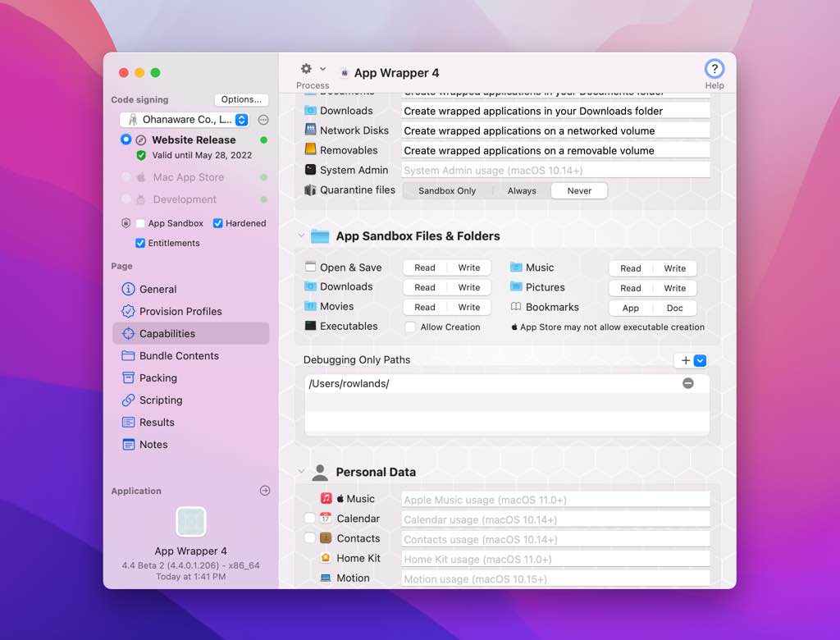
Task: Open the Bundle Contents page
Action: [179, 356]
